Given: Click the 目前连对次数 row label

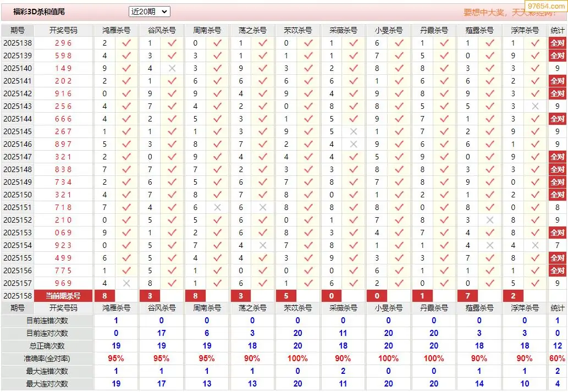Looking at the screenshot, I should 47,333.
